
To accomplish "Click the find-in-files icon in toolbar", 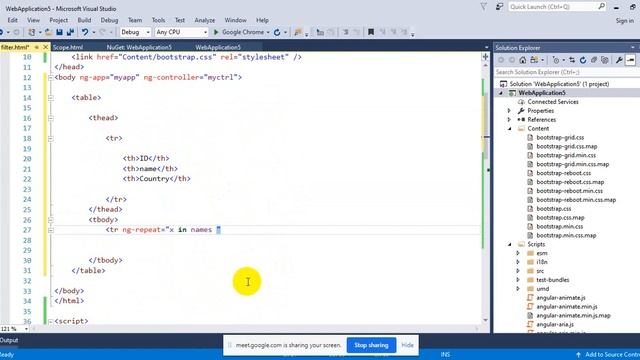I will tap(298, 32).
